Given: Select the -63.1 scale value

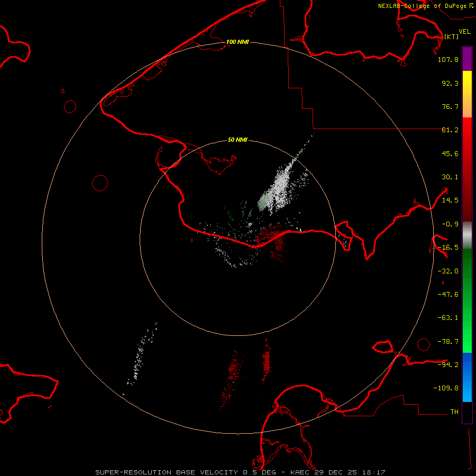Looking at the screenshot, I should pyautogui.click(x=448, y=318).
